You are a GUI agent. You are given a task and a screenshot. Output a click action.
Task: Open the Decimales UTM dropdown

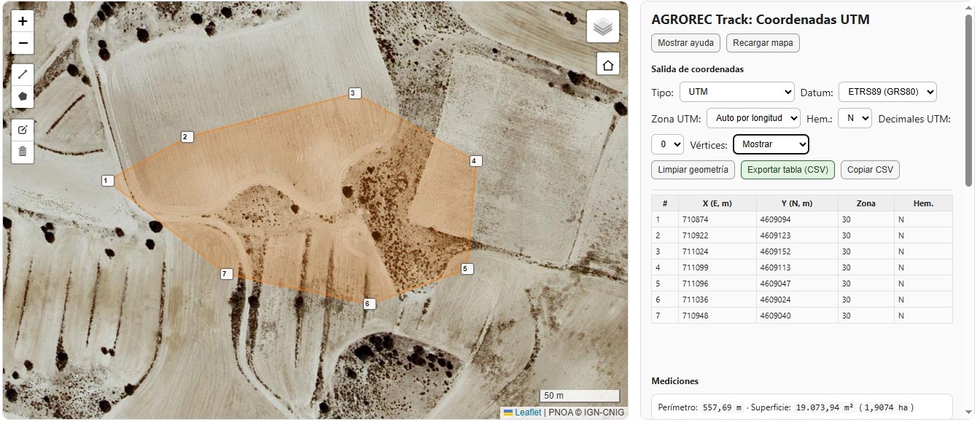[x=666, y=144]
